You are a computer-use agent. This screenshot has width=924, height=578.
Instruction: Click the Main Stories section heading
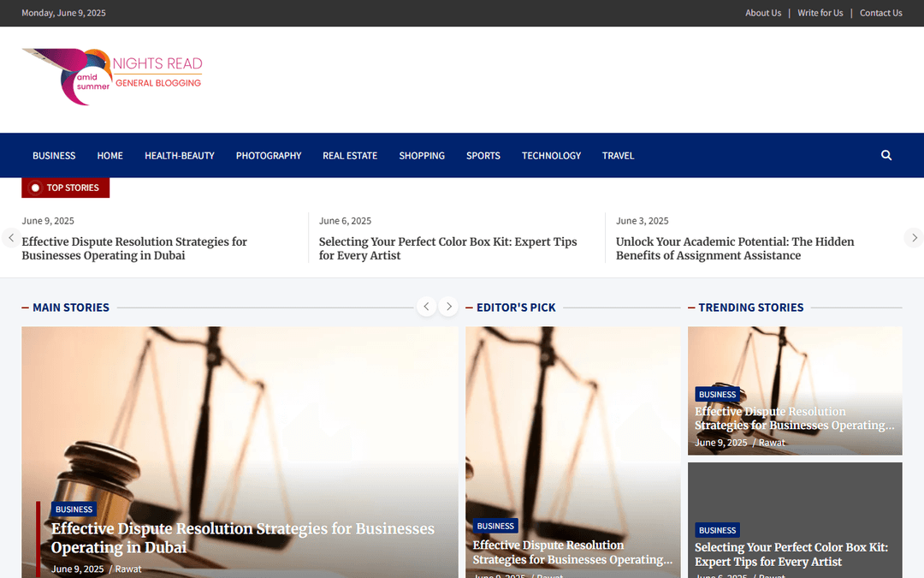coord(71,307)
